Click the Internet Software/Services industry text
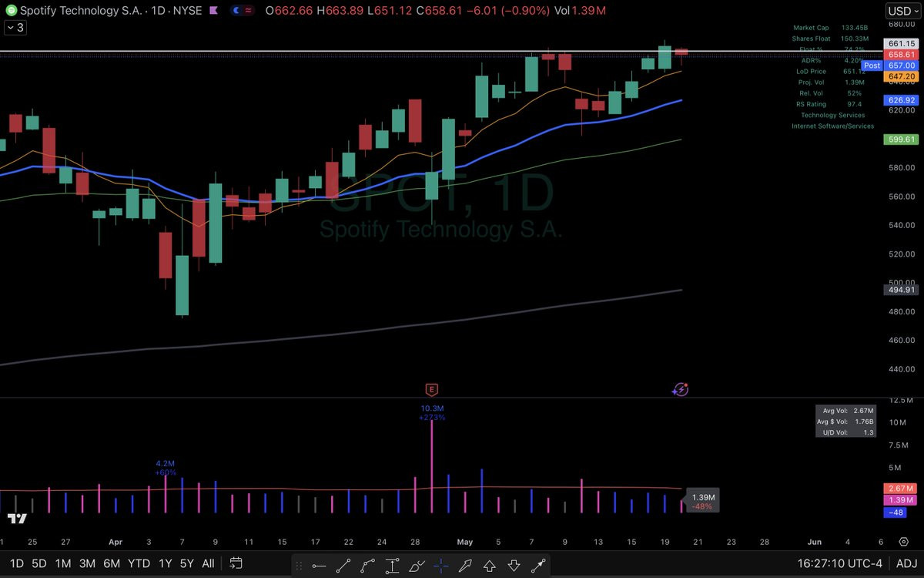This screenshot has width=924, height=578. (833, 126)
